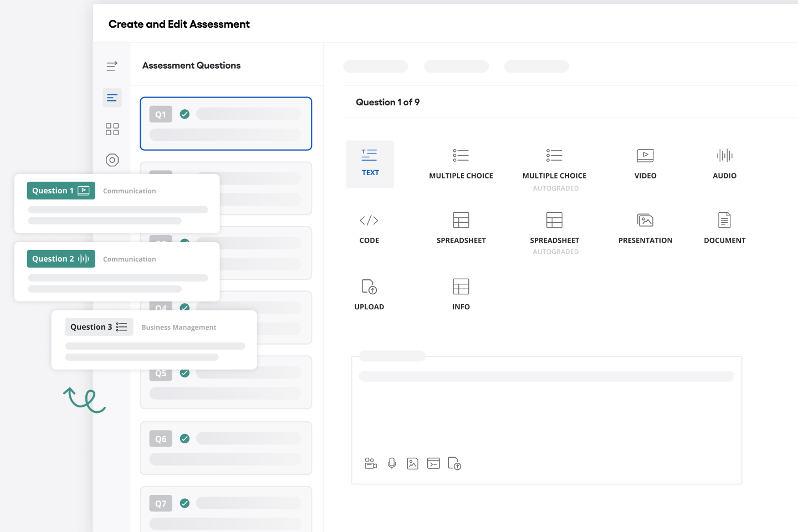Open the settings hexagon sidebar tab
The height and width of the screenshot is (532, 798).
(x=112, y=160)
